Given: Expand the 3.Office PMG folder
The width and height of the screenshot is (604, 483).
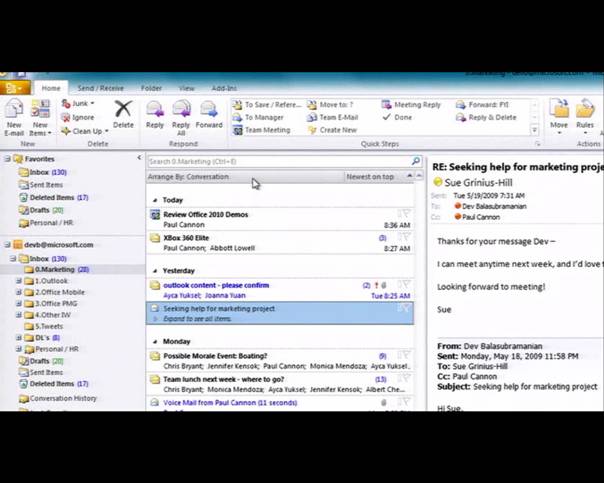Looking at the screenshot, I should [18, 304].
